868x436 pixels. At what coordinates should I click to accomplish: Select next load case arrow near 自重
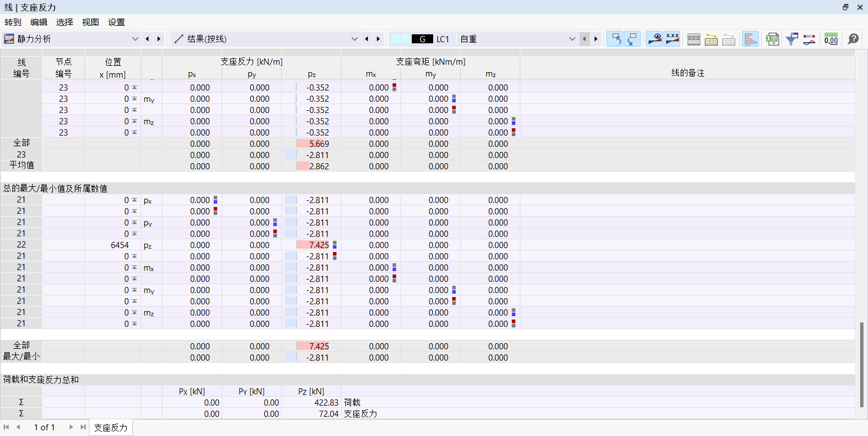596,39
